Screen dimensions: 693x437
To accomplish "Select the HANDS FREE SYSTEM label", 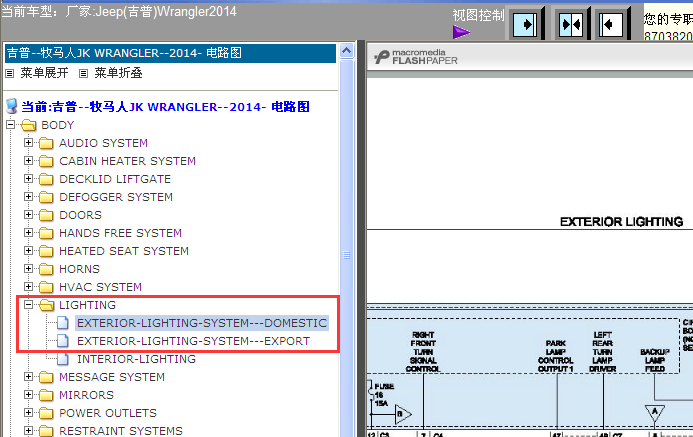I will [x=120, y=233].
